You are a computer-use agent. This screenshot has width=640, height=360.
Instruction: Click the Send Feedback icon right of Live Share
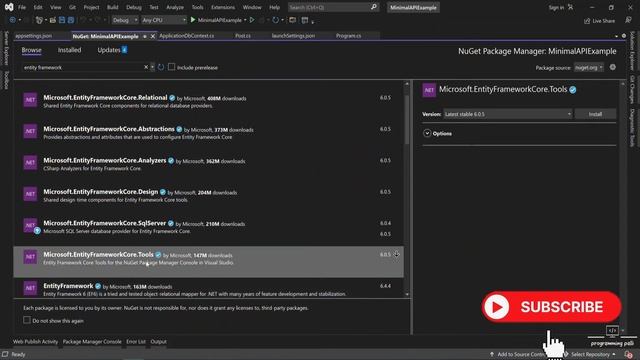(x=628, y=20)
